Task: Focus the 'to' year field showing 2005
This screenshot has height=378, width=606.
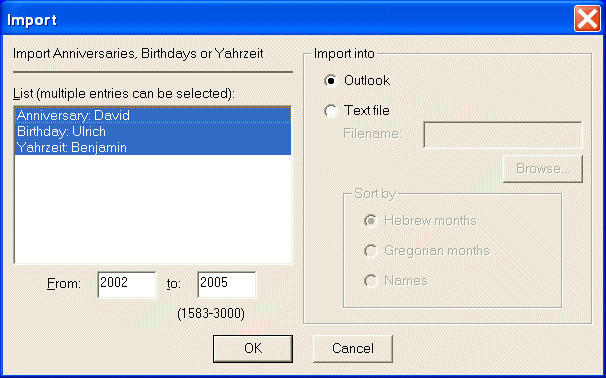Action: (226, 284)
